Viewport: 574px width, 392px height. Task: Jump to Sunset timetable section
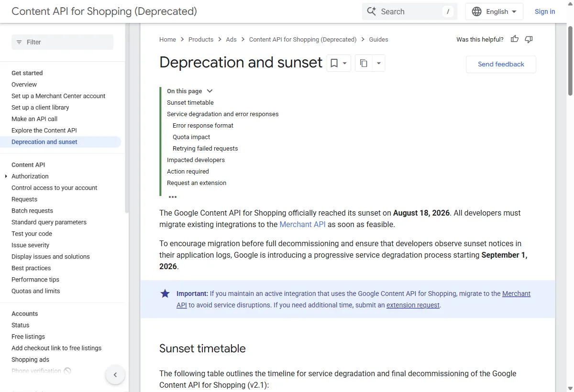190,102
